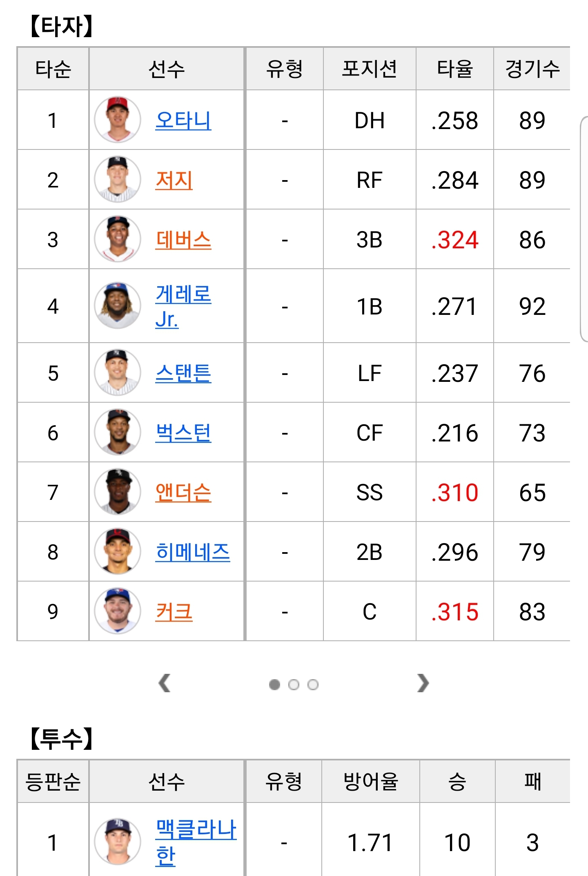
Task: Open the 앤더슨 player link
Action: (x=183, y=493)
